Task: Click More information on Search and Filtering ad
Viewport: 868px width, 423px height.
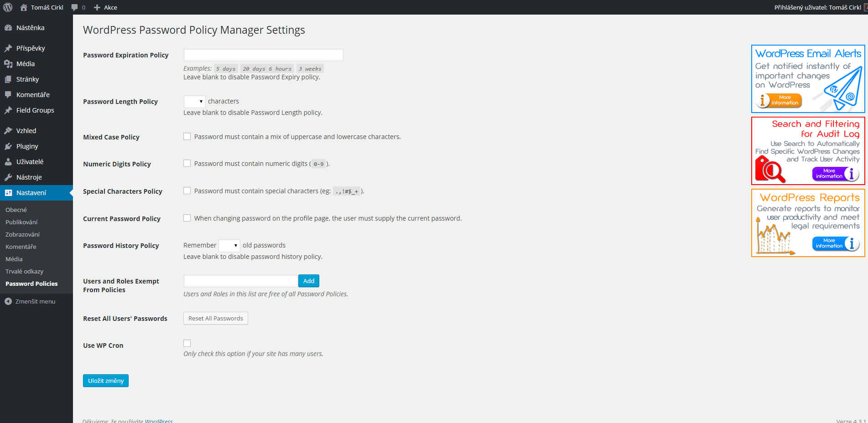Action: 836,174
